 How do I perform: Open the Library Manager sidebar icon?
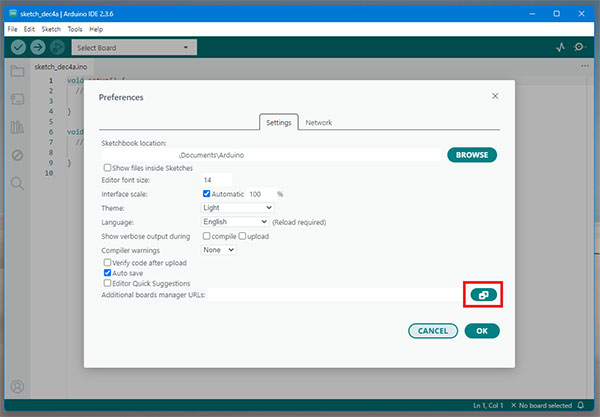(17, 127)
